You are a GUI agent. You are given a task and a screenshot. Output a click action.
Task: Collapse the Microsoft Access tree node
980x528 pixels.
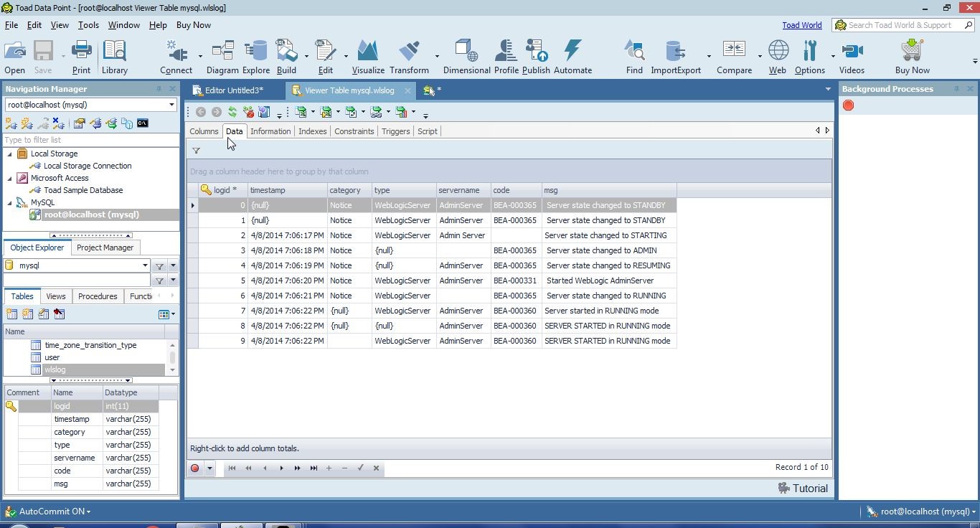pyautogui.click(x=10, y=178)
